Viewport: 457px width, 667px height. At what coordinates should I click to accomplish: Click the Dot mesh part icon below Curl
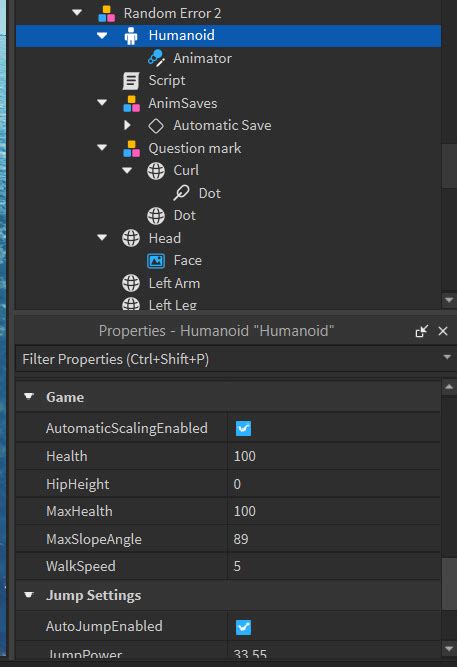pos(156,216)
